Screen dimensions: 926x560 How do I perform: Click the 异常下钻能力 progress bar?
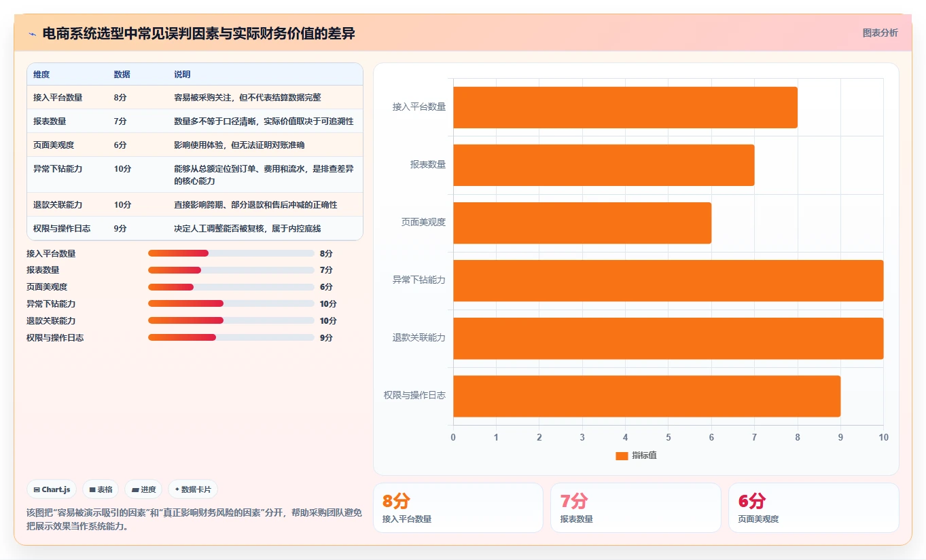tap(231, 303)
